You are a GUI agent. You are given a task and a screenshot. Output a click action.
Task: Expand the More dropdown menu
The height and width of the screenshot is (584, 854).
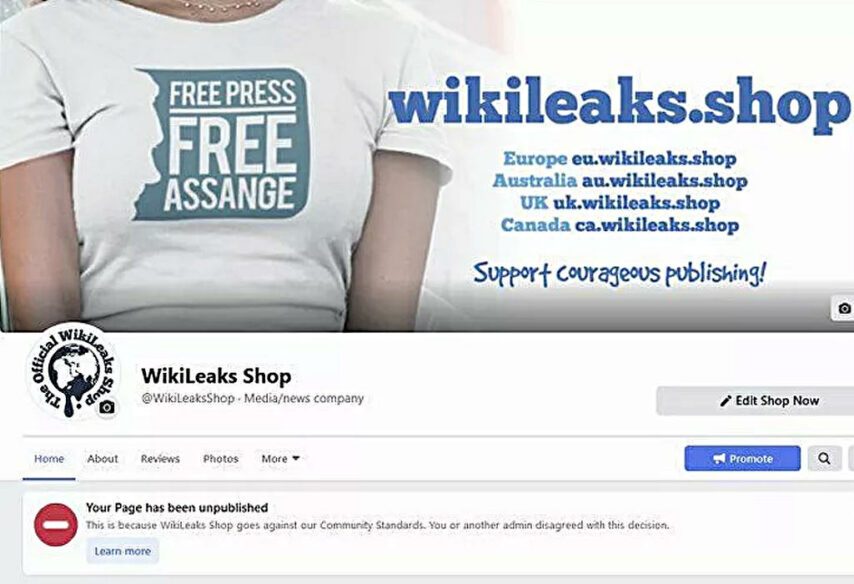280,459
